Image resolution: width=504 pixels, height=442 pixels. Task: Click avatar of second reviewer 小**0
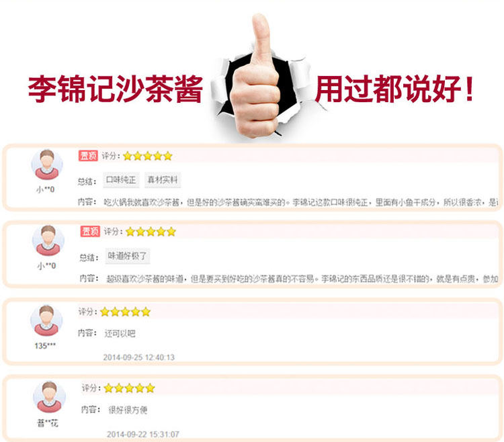pyautogui.click(x=48, y=240)
